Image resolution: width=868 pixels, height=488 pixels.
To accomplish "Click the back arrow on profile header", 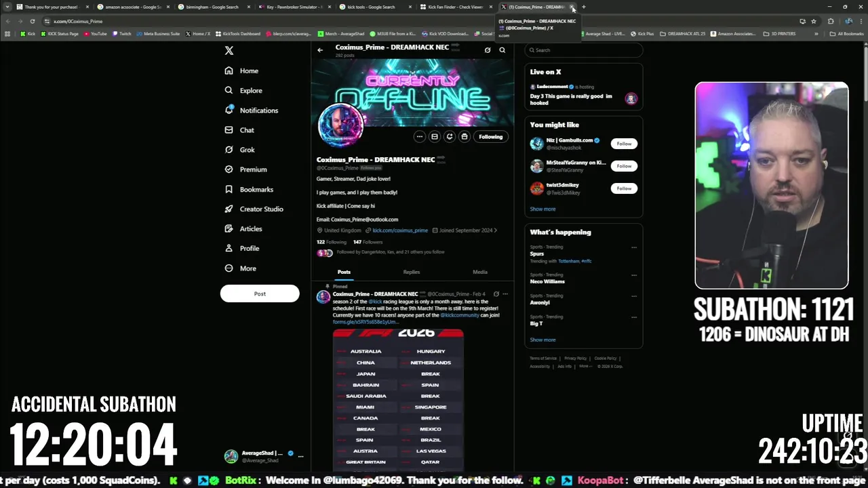I will (320, 50).
